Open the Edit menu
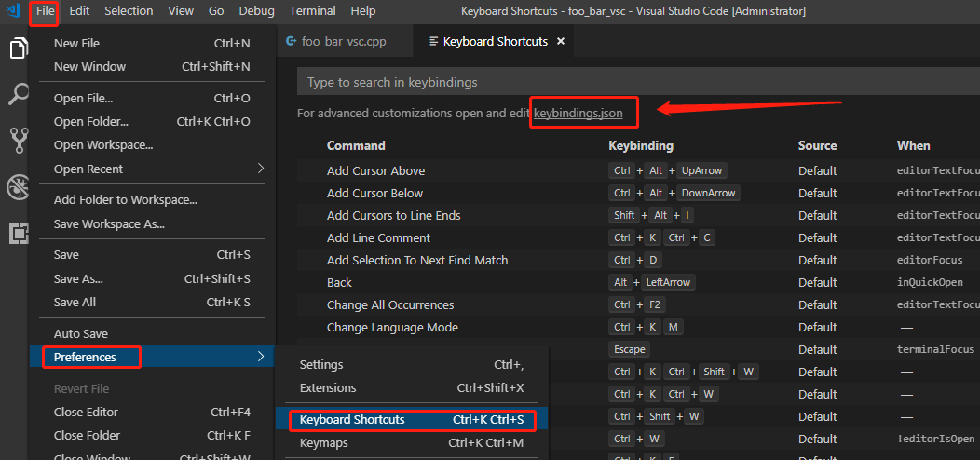 pos(79,11)
